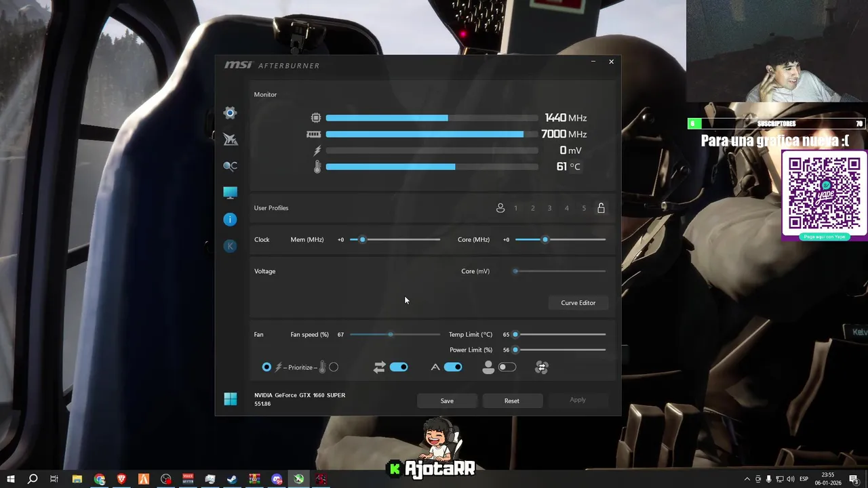Click the Fan speed (%) slider
This screenshot has height=488, width=868.
pyautogui.click(x=395, y=334)
